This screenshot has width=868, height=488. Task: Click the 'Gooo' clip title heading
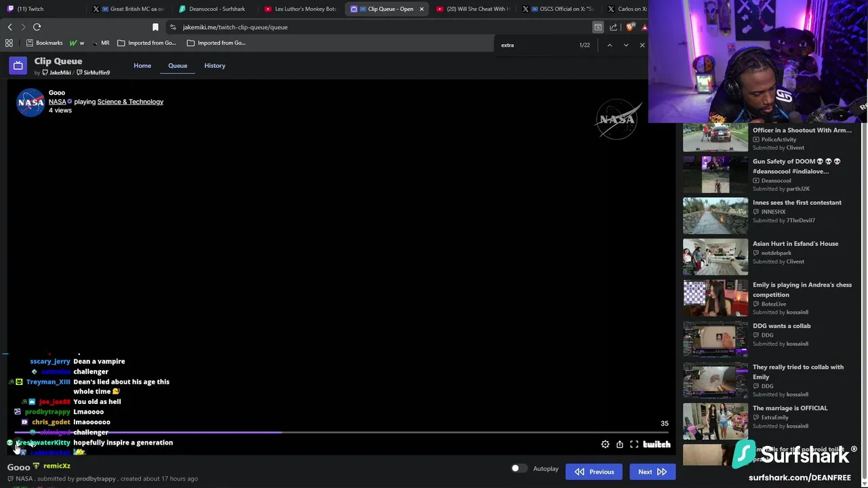pyautogui.click(x=57, y=92)
